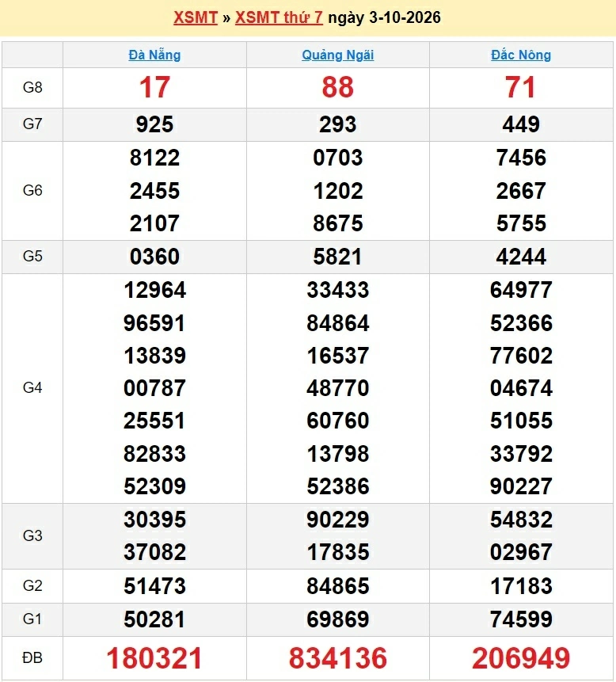Click the G4 row label
This screenshot has width=616, height=682.
[32, 387]
